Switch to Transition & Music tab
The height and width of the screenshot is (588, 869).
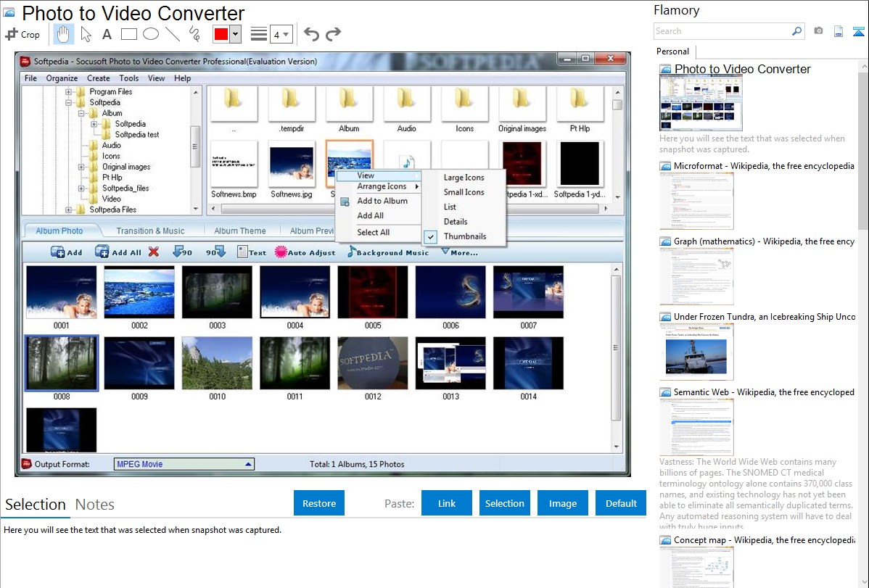coord(150,231)
